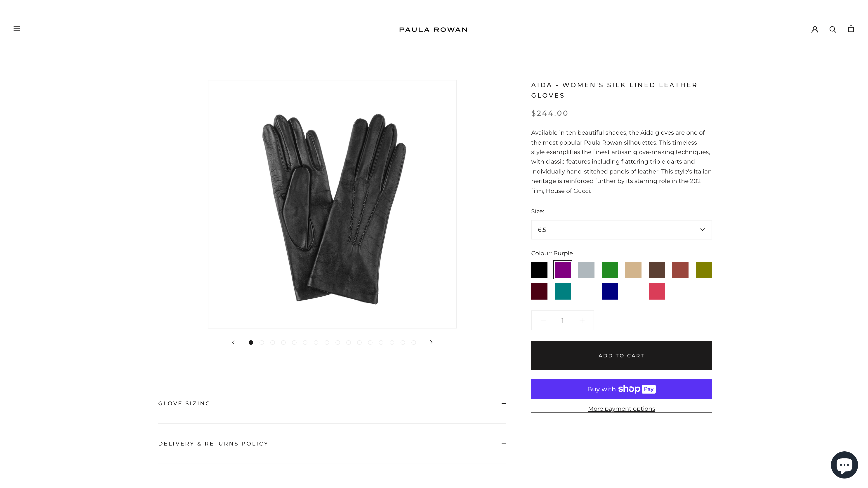The image size is (868, 488).
Task: Show previous product image arrow
Action: point(233,342)
